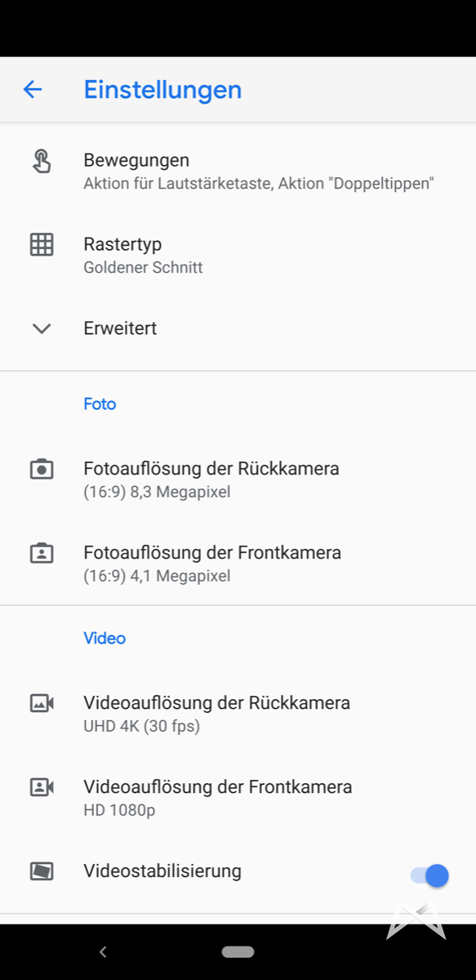
Task: Open Fotoauflösung der Rückkamera option
Action: [238, 479]
